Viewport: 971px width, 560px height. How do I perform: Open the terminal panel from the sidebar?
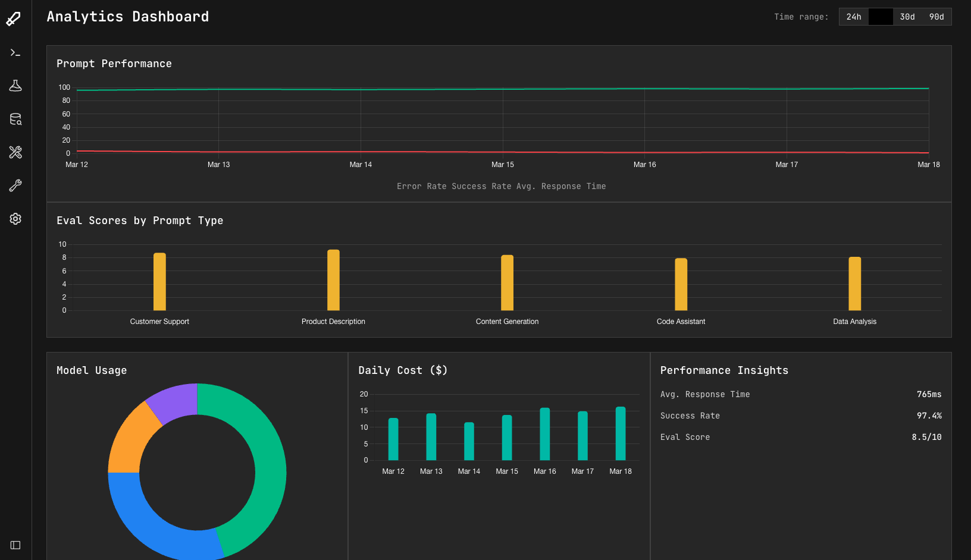point(15,52)
